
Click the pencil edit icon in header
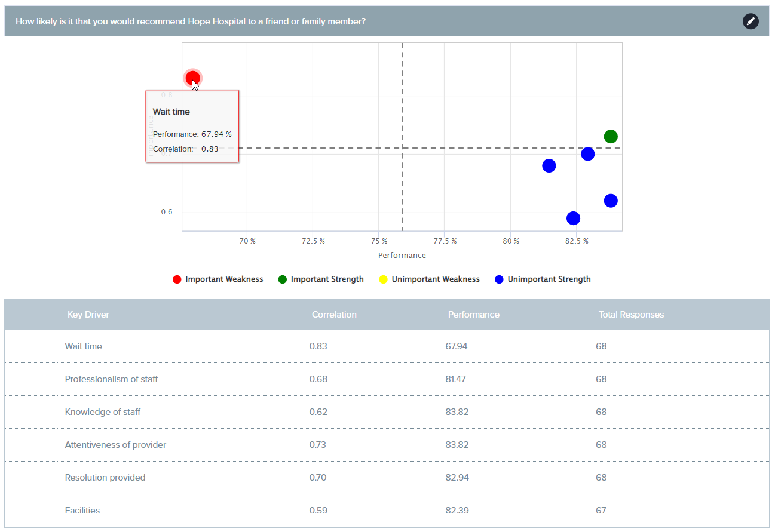(751, 21)
